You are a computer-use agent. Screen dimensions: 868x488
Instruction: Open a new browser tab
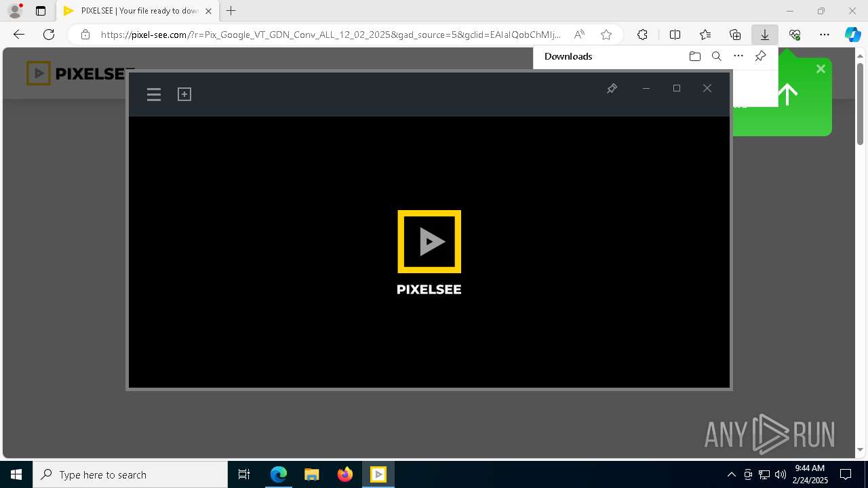coord(231,11)
